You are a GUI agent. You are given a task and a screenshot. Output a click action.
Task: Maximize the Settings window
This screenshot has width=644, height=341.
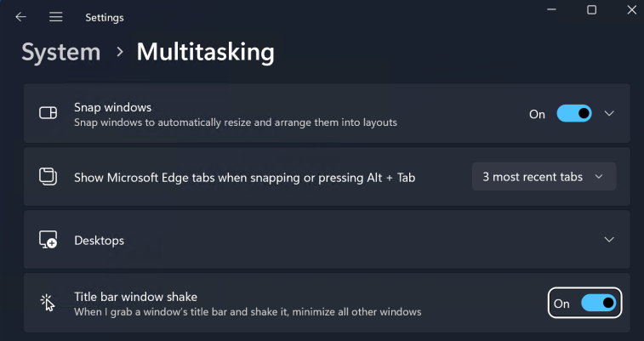pos(591,10)
